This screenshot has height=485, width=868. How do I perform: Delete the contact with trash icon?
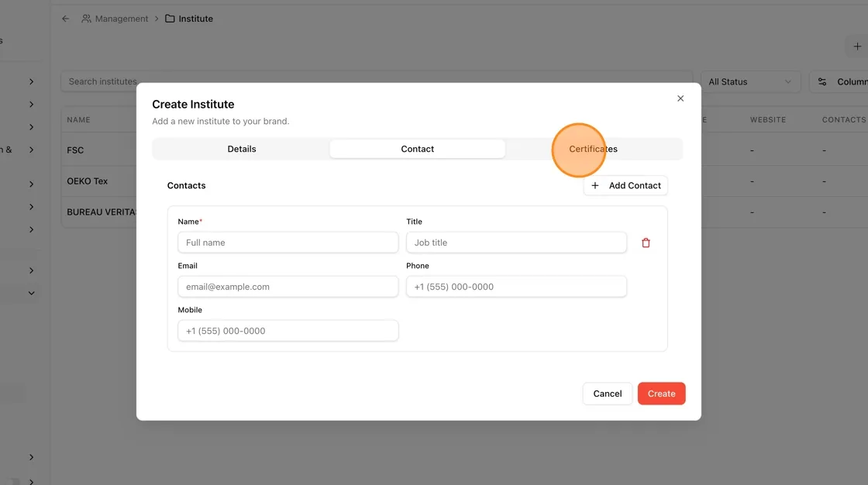click(646, 242)
